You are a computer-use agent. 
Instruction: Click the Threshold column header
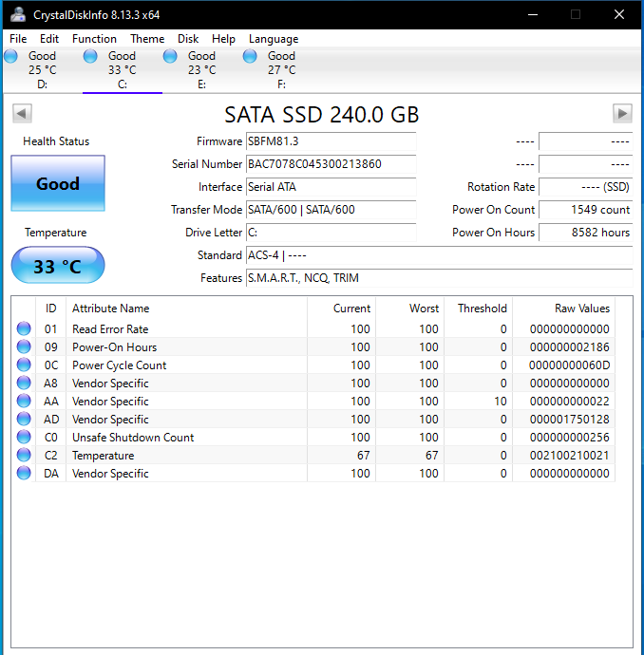[x=479, y=309]
